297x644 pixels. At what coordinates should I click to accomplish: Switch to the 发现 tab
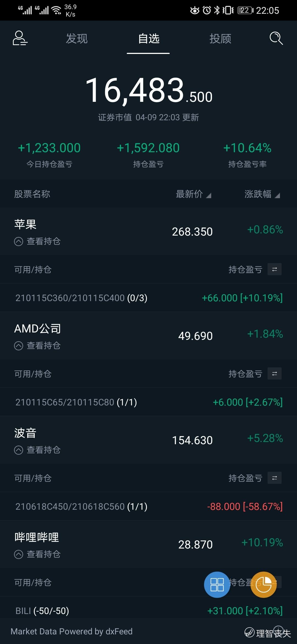pyautogui.click(x=77, y=39)
